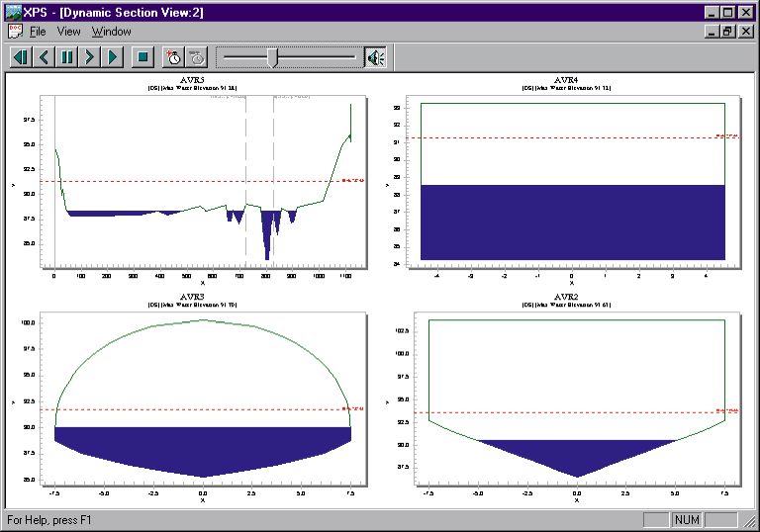760x532 pixels.
Task: Click the red-marked stopwatch timer icon
Action: click(173, 57)
